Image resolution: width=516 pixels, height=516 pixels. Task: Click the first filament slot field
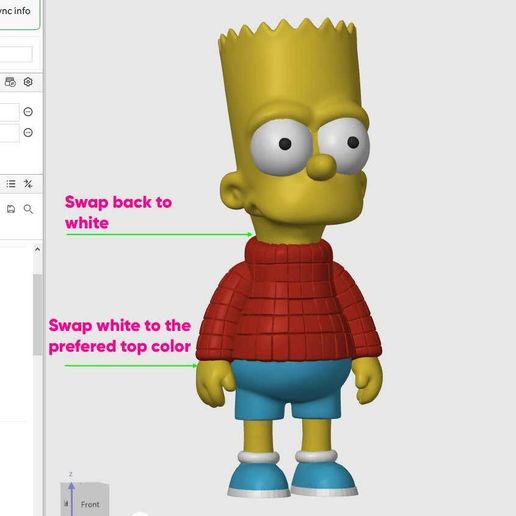point(9,112)
